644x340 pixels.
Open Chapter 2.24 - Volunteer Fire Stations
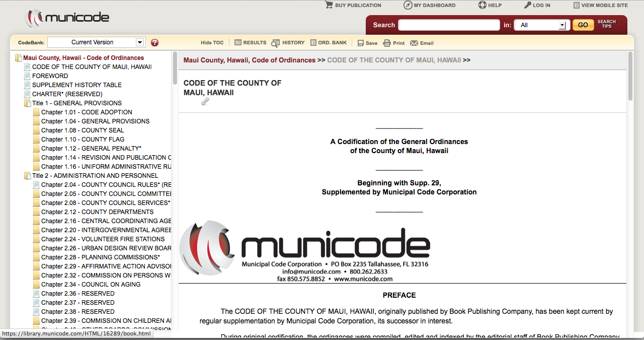[x=103, y=239]
